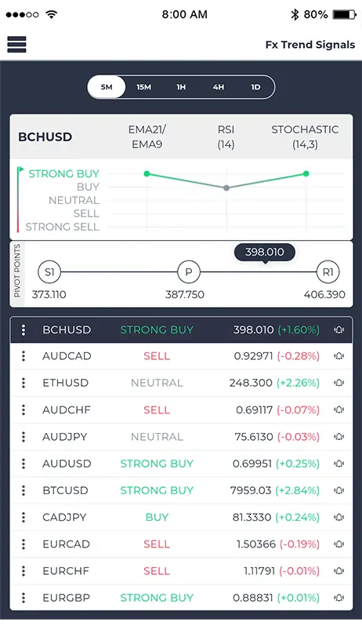Tap the alert bell for EURGBP
Image resolution: width=362 pixels, height=644 pixels.
(338, 598)
